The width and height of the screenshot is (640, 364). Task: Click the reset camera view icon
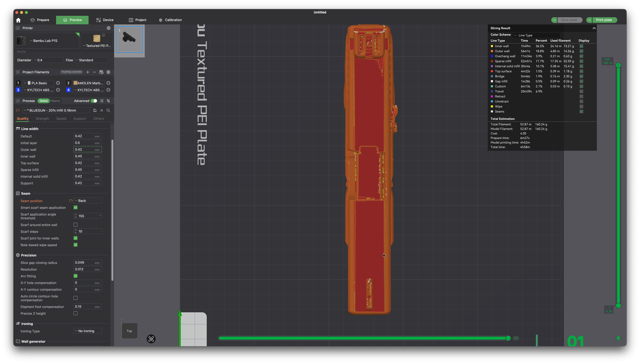pyautogui.click(x=151, y=339)
